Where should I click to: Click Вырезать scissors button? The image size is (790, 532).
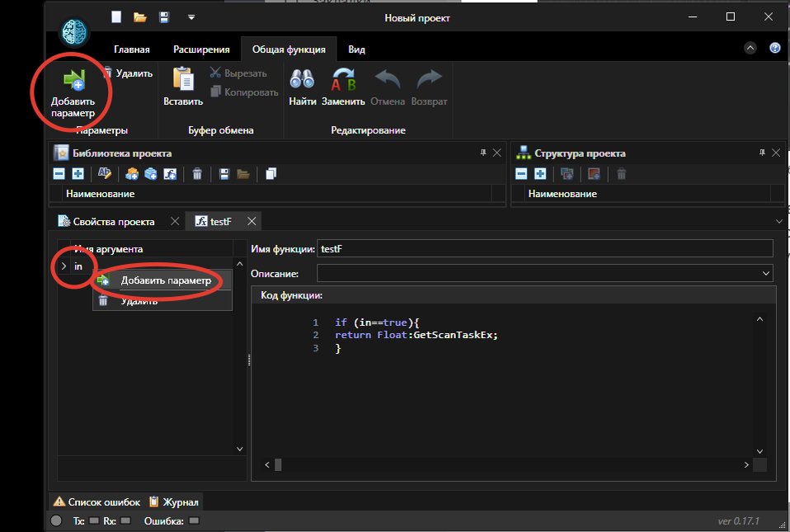point(239,73)
